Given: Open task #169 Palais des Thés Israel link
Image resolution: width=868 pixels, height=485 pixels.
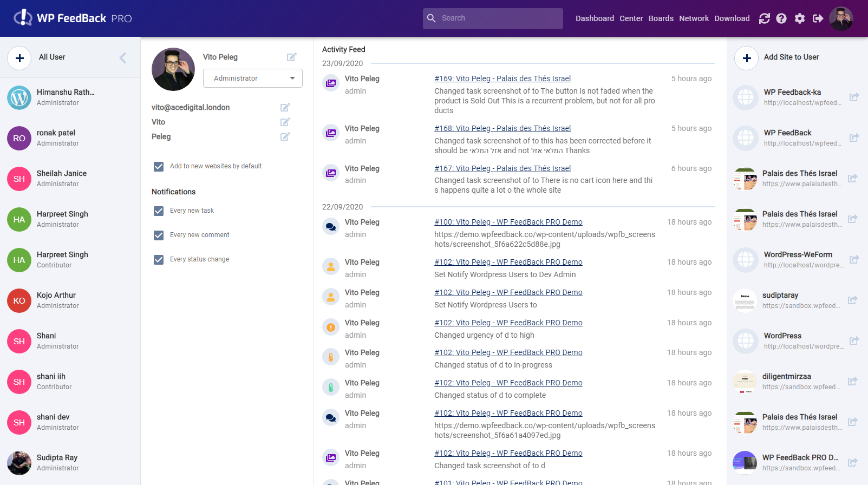Looking at the screenshot, I should [x=502, y=78].
